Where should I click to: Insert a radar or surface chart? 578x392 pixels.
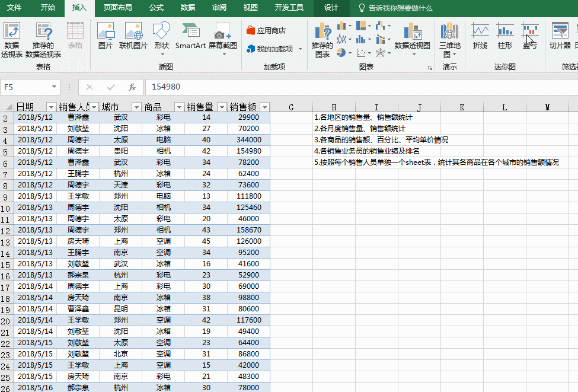point(384,53)
